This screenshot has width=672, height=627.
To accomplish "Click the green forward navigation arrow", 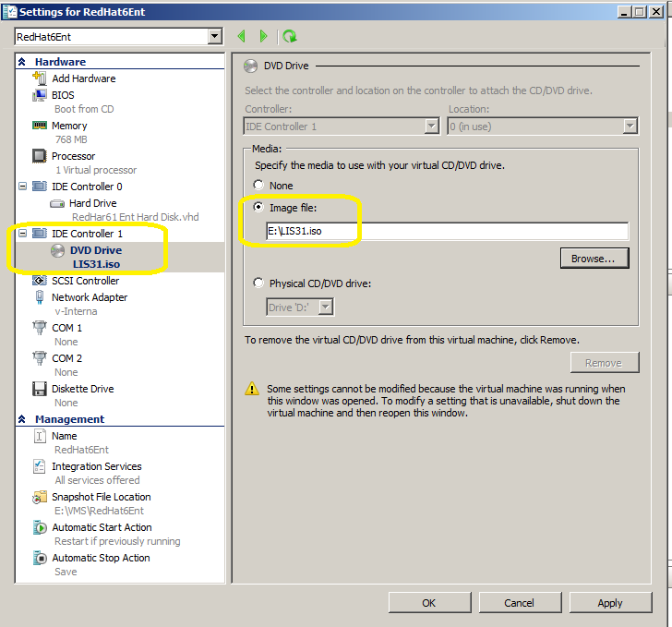I will coord(264,36).
